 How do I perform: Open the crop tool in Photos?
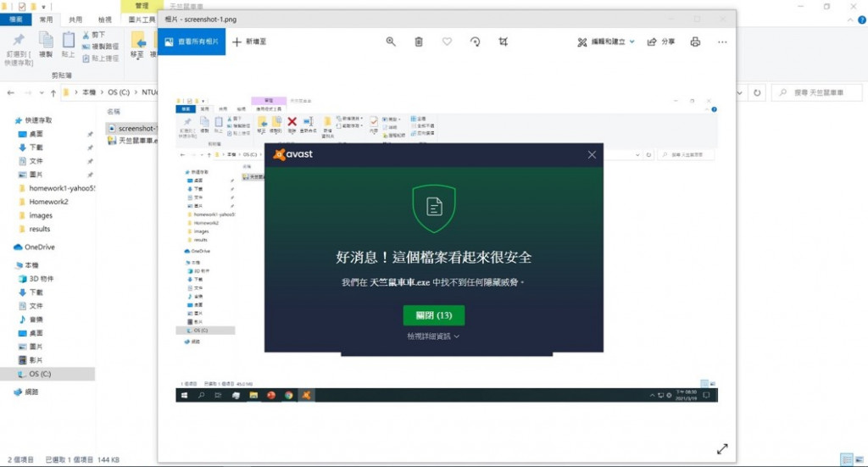504,42
